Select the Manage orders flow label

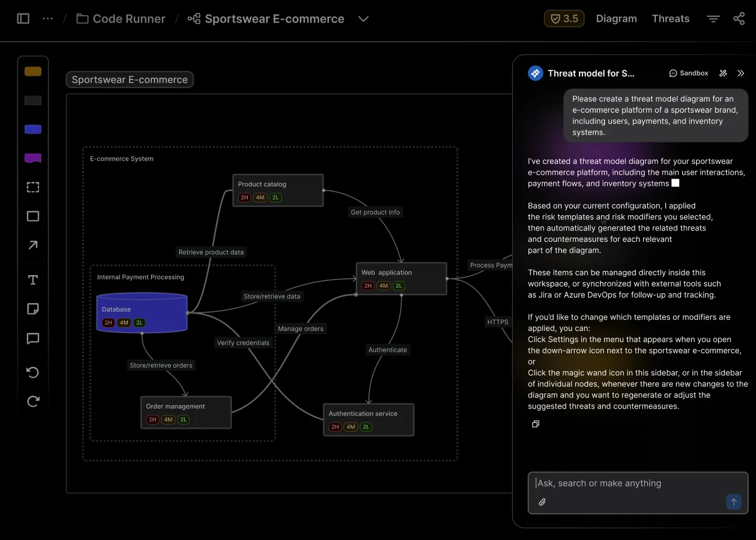301,329
